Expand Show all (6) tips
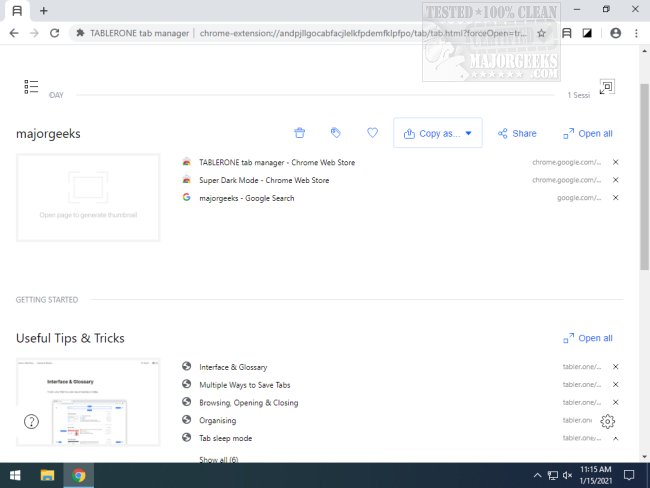 tap(218, 460)
